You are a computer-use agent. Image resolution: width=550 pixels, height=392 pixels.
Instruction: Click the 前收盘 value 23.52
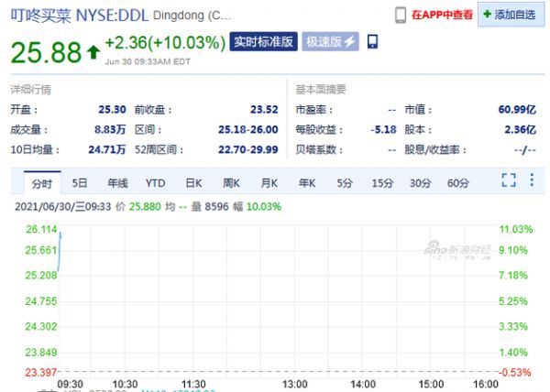tap(264, 110)
